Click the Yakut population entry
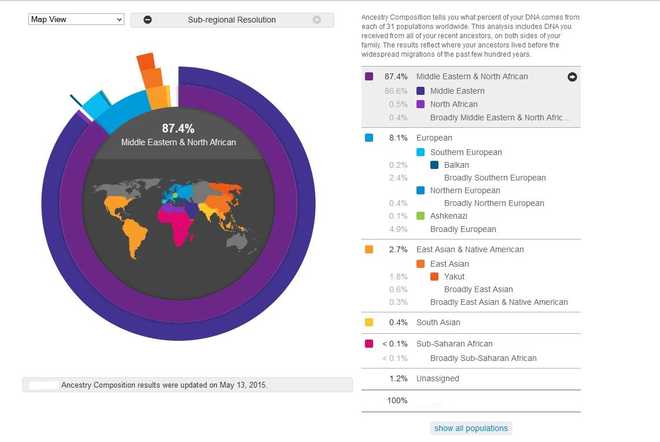 pyautogui.click(x=456, y=276)
